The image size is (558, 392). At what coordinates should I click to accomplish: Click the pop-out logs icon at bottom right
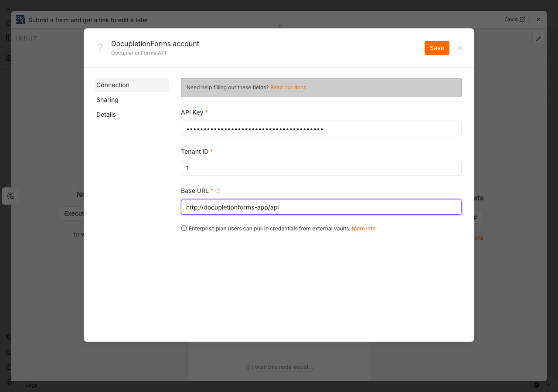coord(536,385)
